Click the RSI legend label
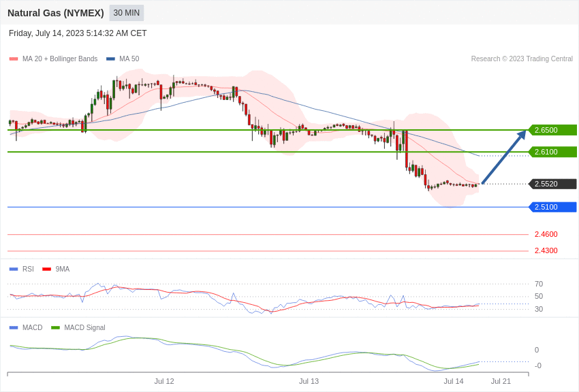The width and height of the screenshot is (579, 392). (x=28, y=269)
